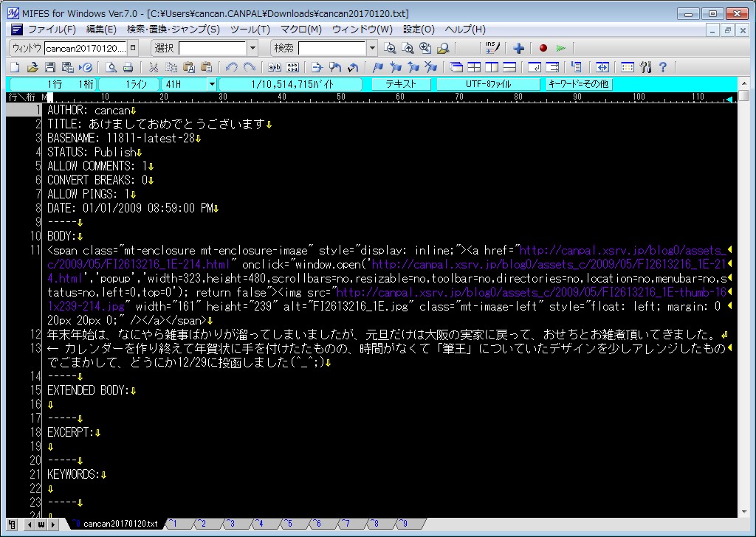Click the search-up magnifier icon
Viewport: 756px width, 537px height.
coord(408,48)
